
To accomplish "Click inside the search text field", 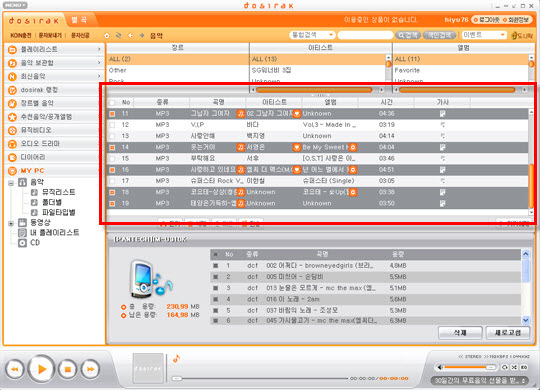I will pos(365,35).
